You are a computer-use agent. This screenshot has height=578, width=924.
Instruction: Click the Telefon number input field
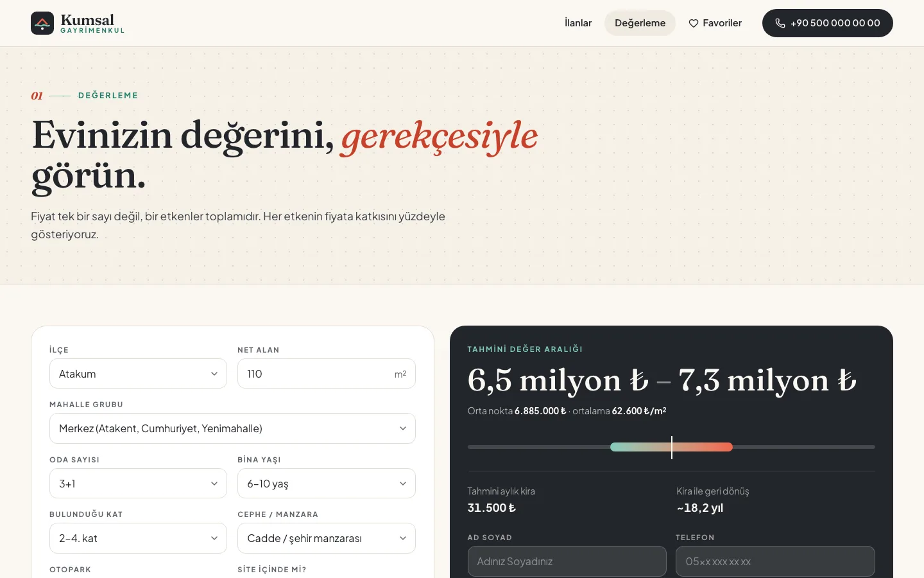(x=775, y=561)
